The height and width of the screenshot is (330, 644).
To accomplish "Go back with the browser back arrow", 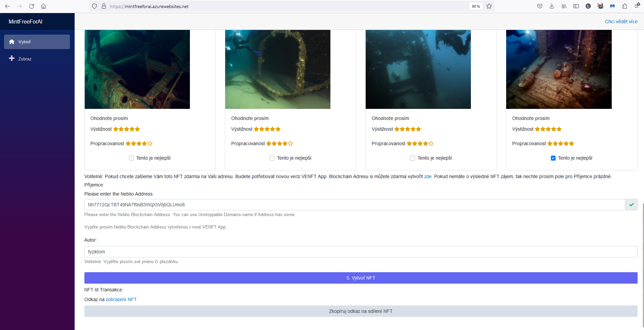I will point(7,6).
